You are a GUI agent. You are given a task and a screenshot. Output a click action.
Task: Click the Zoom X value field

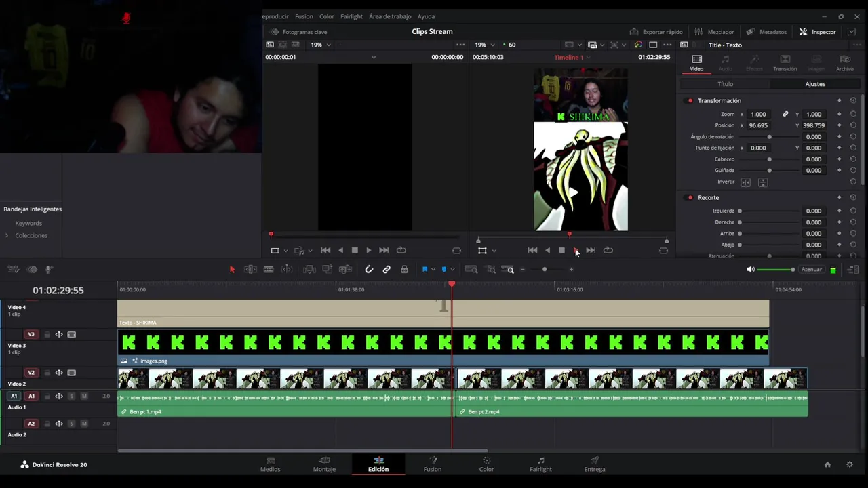coord(758,115)
